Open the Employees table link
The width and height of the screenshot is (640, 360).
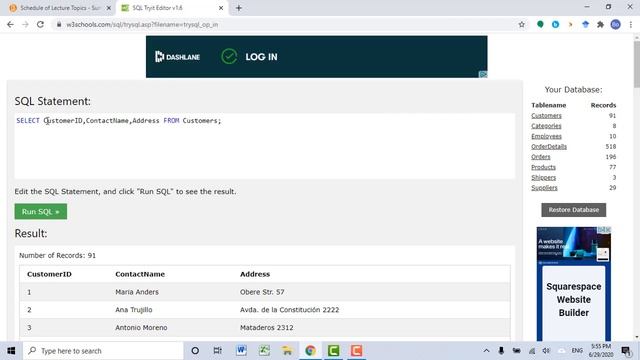click(546, 136)
